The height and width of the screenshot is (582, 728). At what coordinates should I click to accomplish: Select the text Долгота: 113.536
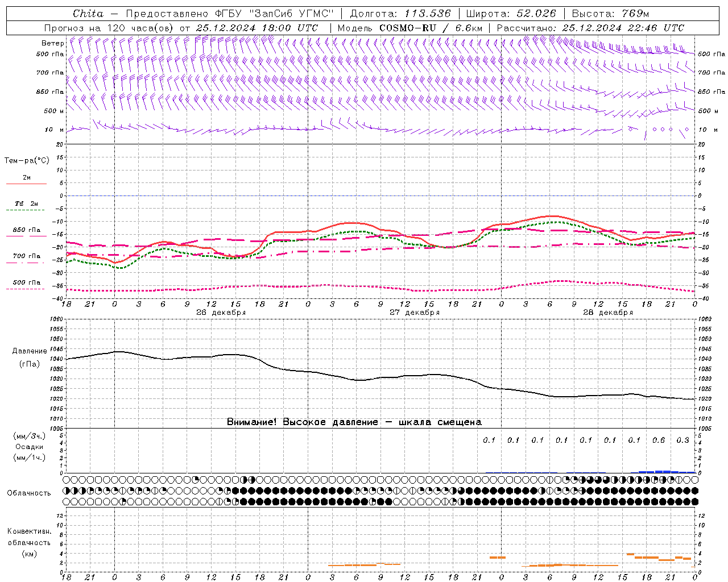coord(400,14)
